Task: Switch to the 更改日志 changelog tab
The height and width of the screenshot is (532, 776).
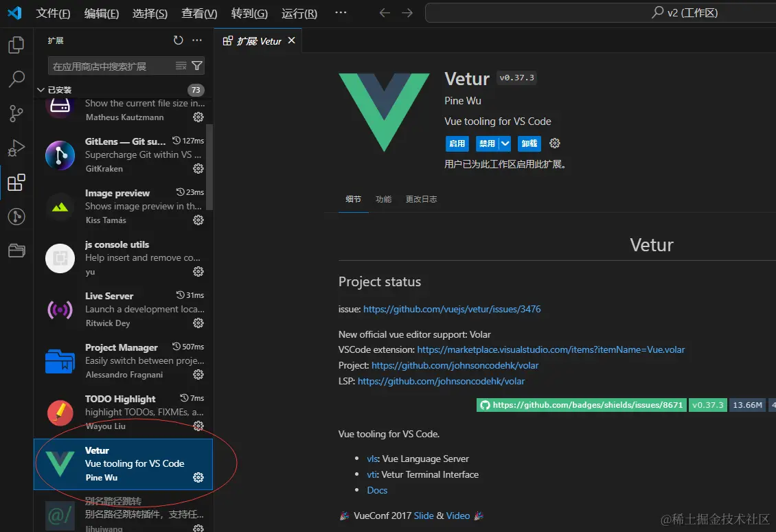Action: (421, 199)
